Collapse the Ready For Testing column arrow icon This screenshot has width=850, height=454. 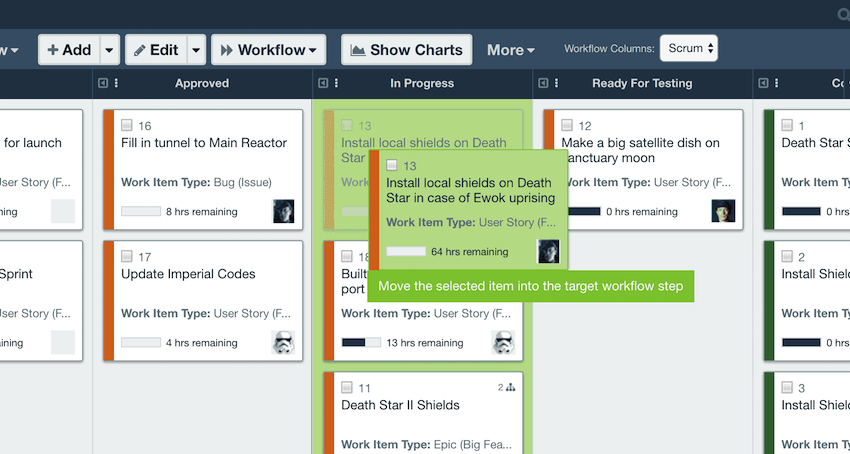tap(543, 83)
